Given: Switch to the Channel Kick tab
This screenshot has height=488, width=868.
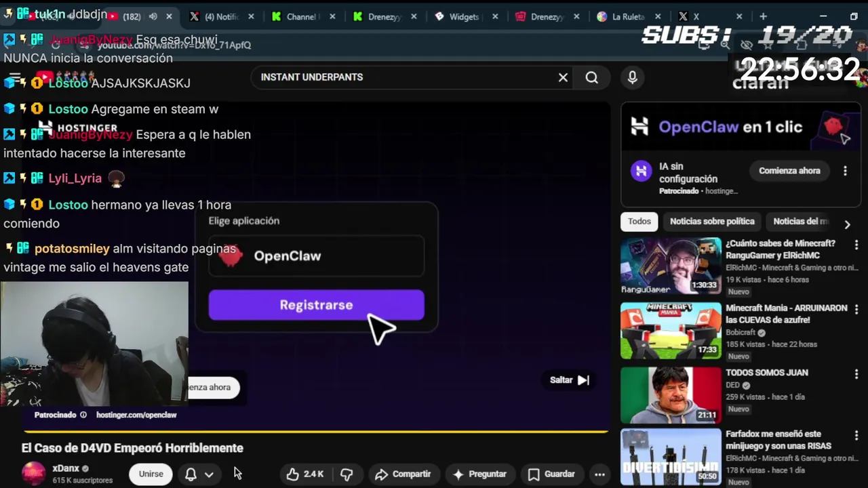Looking at the screenshot, I should pyautogui.click(x=302, y=16).
